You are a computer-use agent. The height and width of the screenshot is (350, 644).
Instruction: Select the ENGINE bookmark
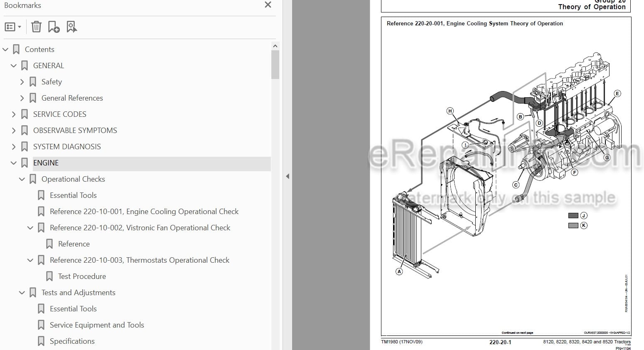(46, 163)
